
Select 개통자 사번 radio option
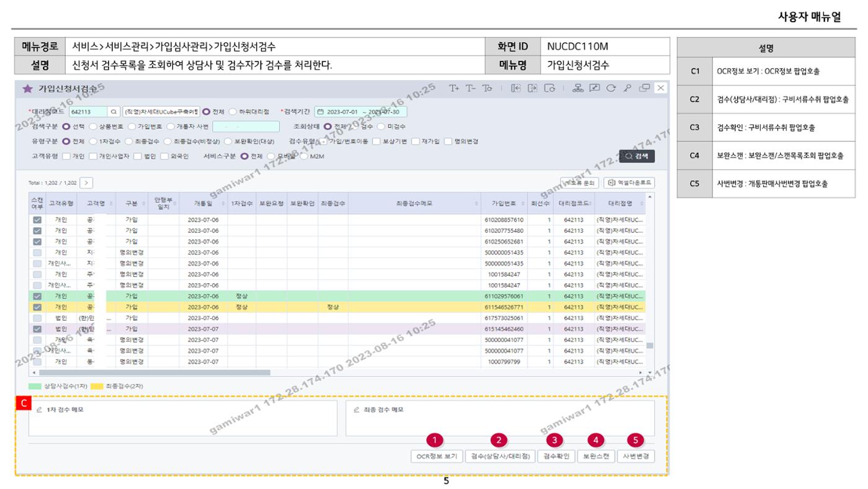[170, 127]
